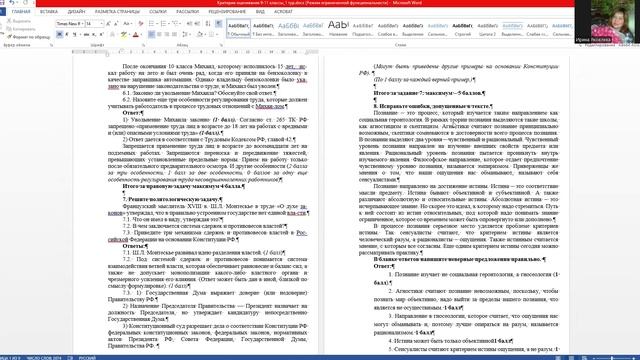
Task: Click Redo in quick access toolbar
Action: point(25,3)
